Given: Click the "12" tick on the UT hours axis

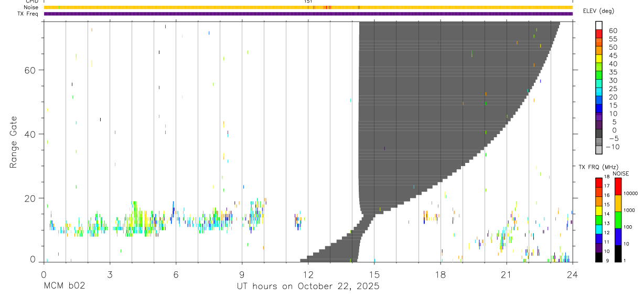Looking at the screenshot, I should click(308, 274).
